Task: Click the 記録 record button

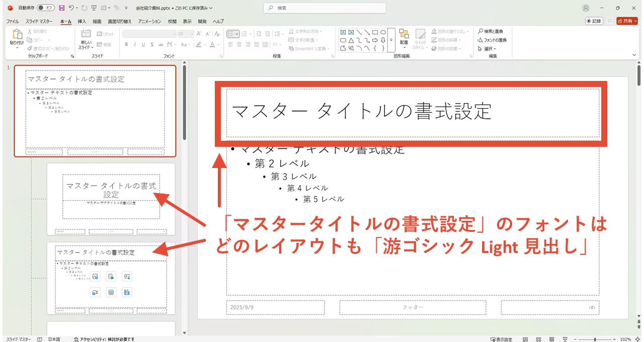Action: pyautogui.click(x=594, y=21)
